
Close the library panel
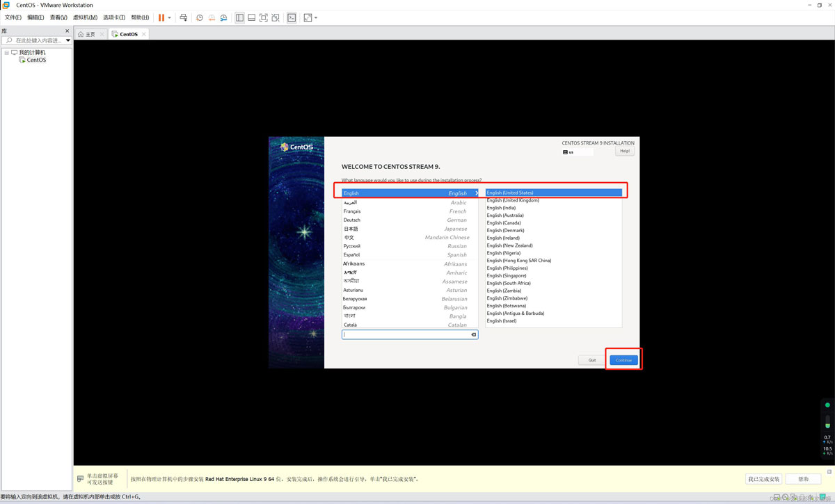coord(67,31)
